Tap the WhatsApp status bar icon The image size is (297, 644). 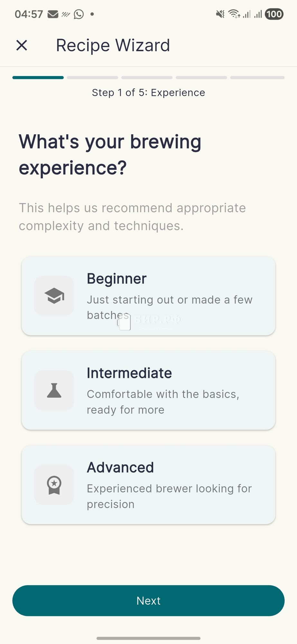click(79, 14)
